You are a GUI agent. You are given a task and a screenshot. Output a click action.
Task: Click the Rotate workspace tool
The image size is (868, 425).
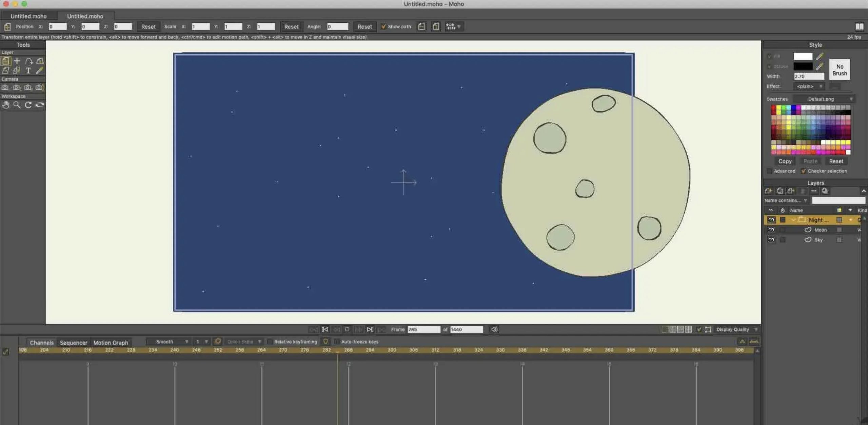(x=28, y=105)
